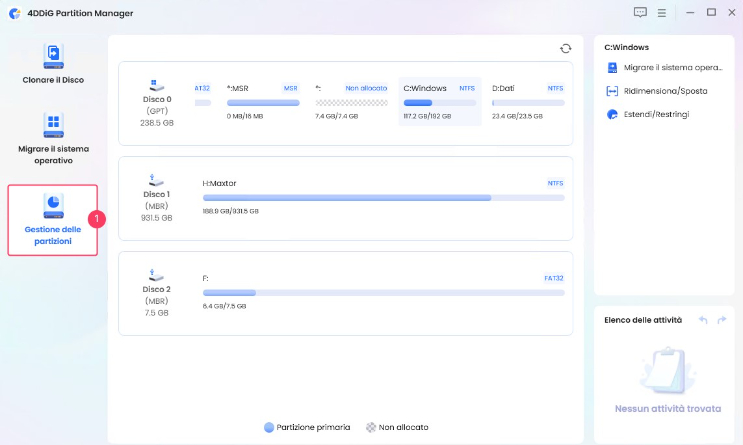Image resolution: width=743 pixels, height=445 pixels.
Task: Open the hamburger menu icon
Action: point(662,13)
